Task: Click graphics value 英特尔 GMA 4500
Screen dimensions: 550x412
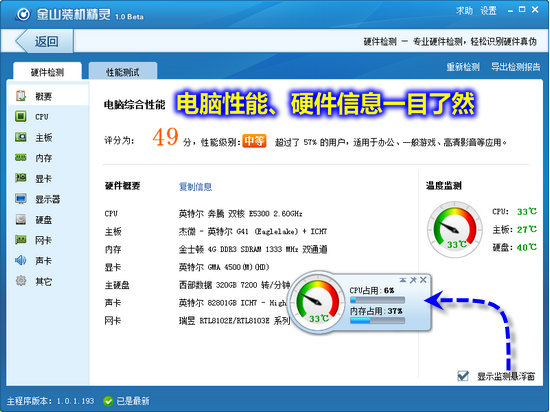Action: (224, 267)
